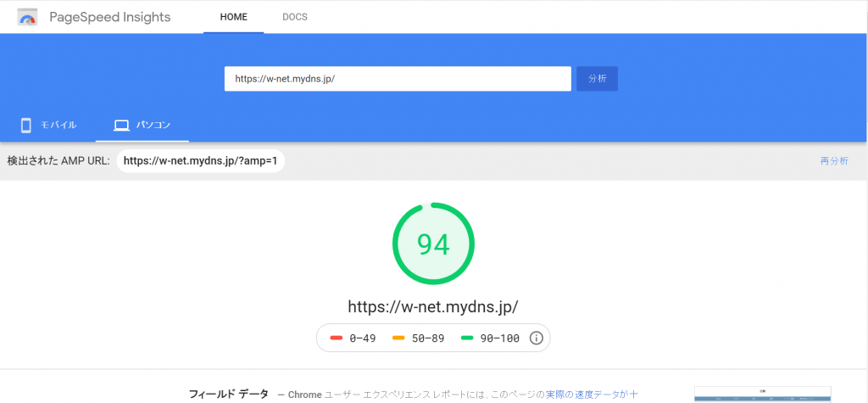The width and height of the screenshot is (868, 403).
Task: Click the 50–89 orange legend entry
Action: click(419, 339)
